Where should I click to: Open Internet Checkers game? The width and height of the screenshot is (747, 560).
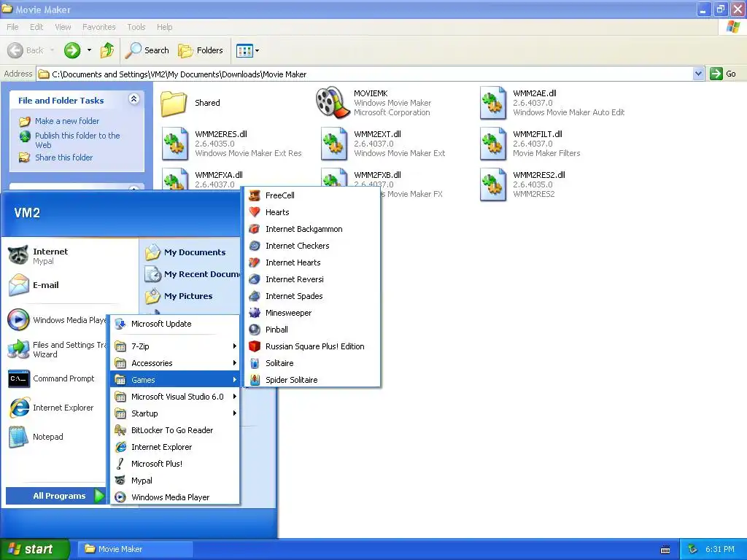click(312, 246)
